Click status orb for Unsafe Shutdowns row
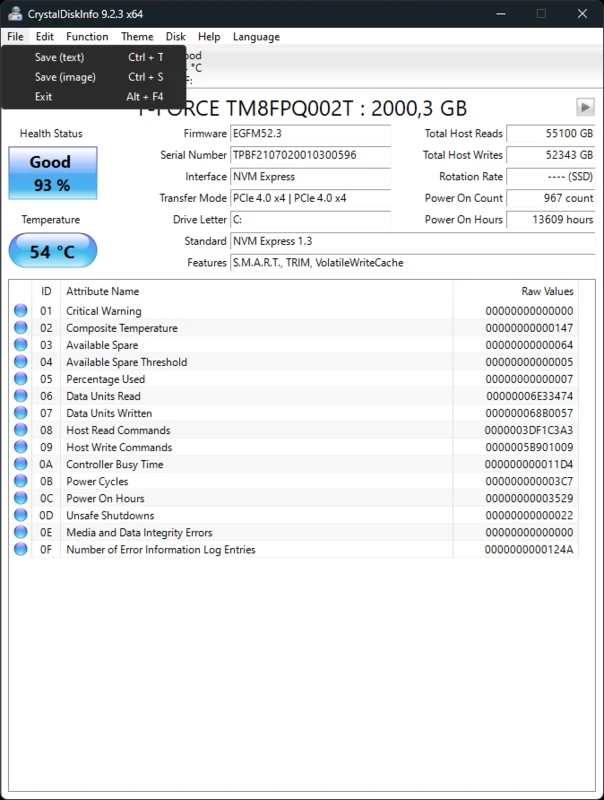The height and width of the screenshot is (800, 604). 21,515
